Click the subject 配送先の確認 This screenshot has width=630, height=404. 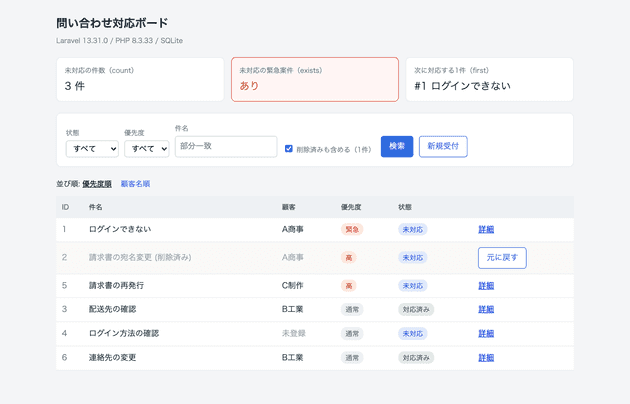[x=112, y=309]
